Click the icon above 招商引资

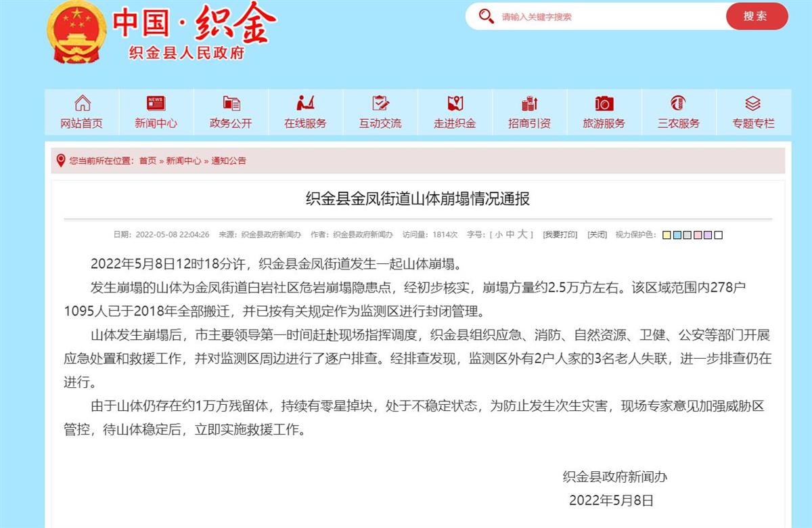pyautogui.click(x=529, y=104)
